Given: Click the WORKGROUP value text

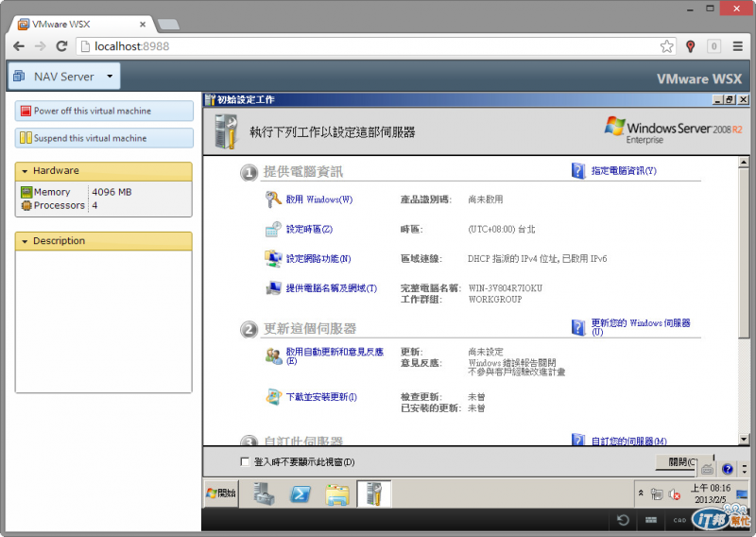Looking at the screenshot, I should point(495,299).
